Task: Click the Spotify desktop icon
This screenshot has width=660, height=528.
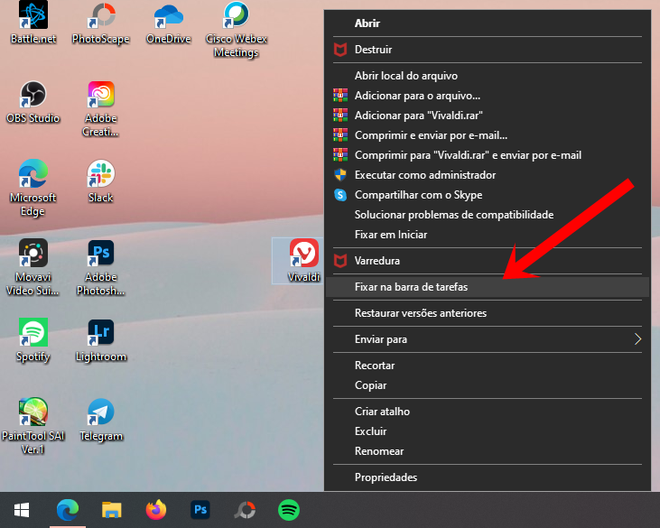Action: pos(33,341)
